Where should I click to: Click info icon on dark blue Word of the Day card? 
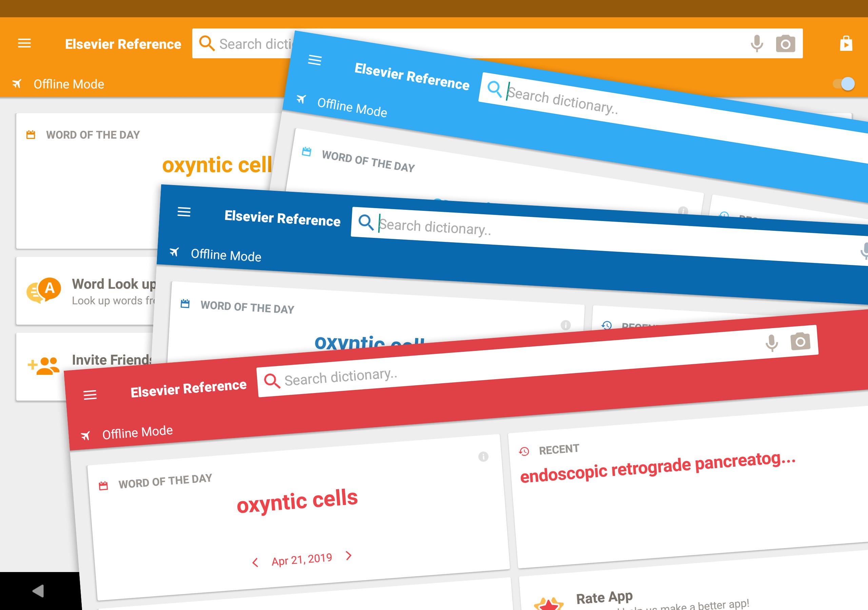pos(566,325)
